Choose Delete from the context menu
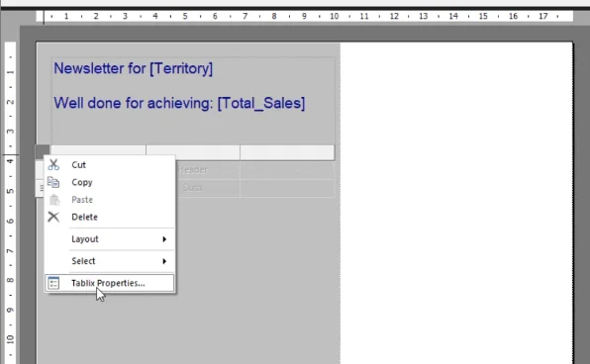 point(110,217)
